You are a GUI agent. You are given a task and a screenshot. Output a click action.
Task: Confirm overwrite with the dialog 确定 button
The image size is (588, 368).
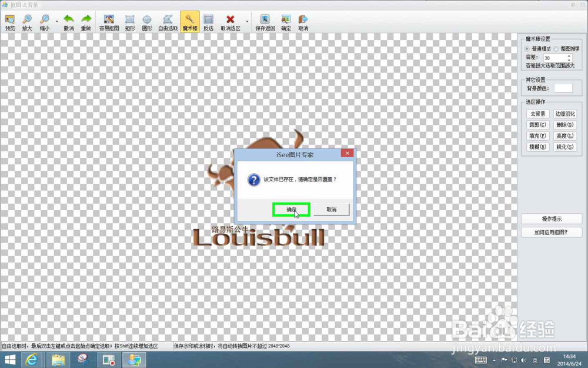tap(292, 210)
